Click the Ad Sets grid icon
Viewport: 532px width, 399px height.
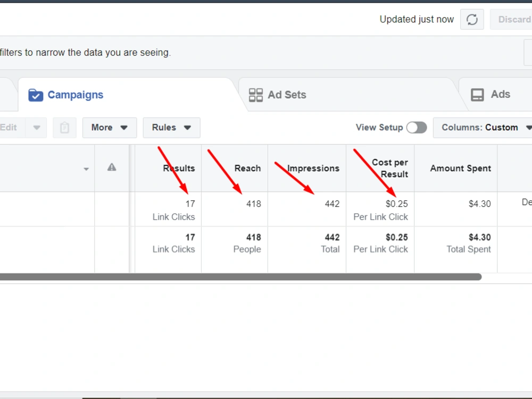point(255,95)
